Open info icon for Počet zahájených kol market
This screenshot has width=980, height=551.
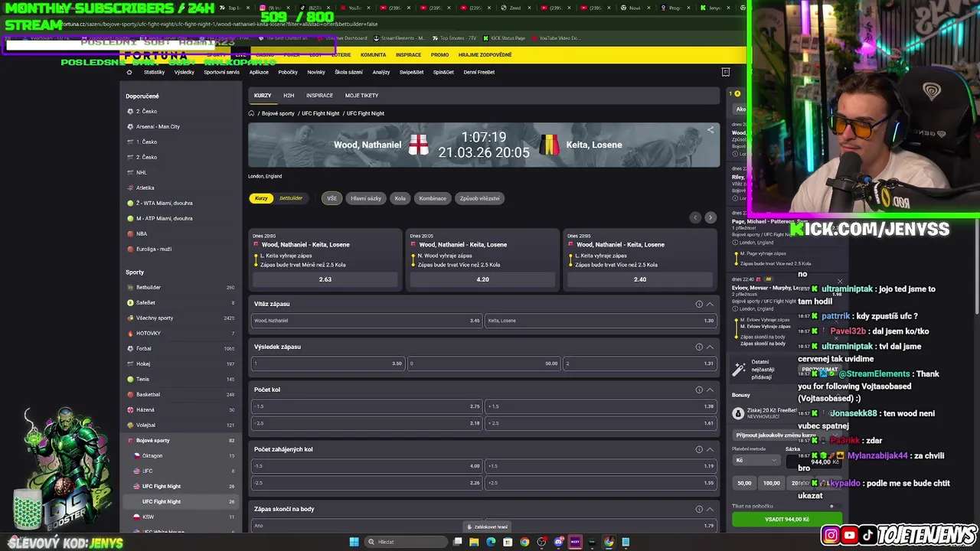coord(699,449)
